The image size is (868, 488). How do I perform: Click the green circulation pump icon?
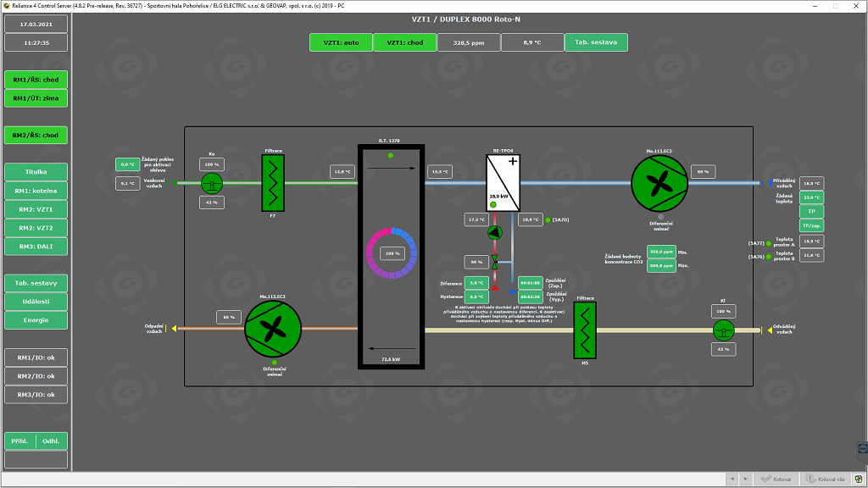pyautogui.click(x=495, y=232)
